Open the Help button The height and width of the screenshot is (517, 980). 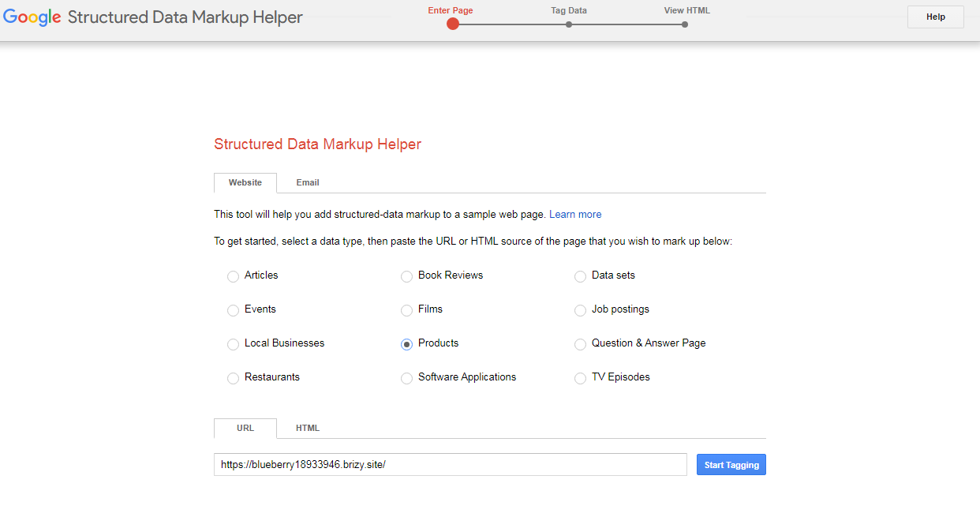click(936, 17)
